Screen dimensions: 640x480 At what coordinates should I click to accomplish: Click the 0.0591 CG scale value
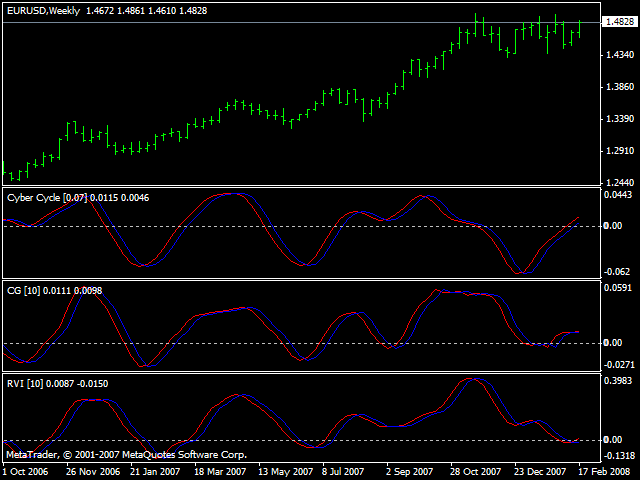click(x=618, y=288)
